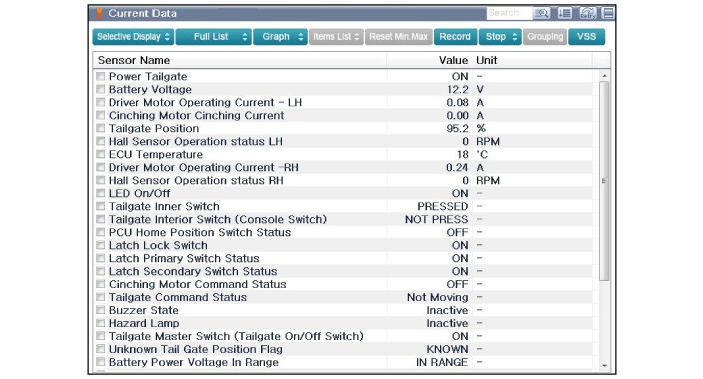
Task: Click the vertical scrollbar thumb
Action: (604, 181)
